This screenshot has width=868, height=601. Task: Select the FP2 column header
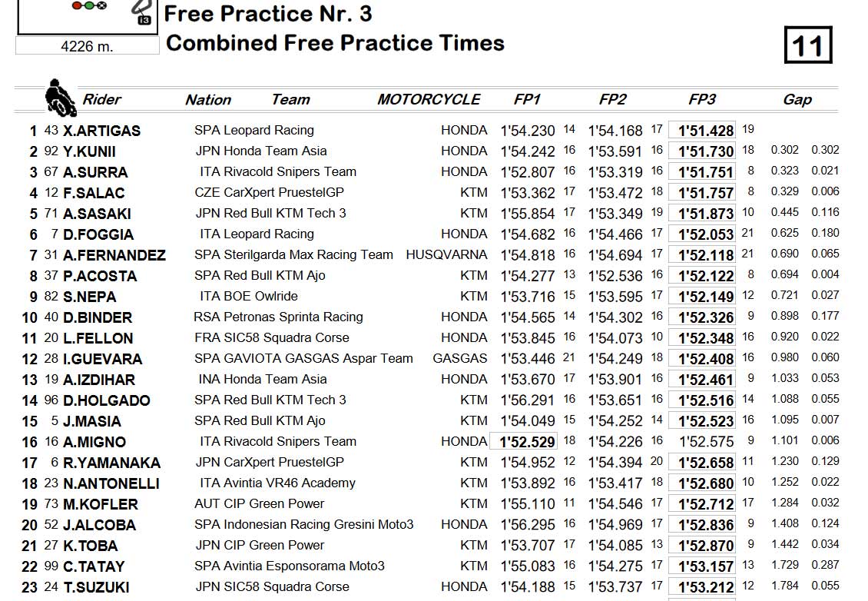(612, 99)
